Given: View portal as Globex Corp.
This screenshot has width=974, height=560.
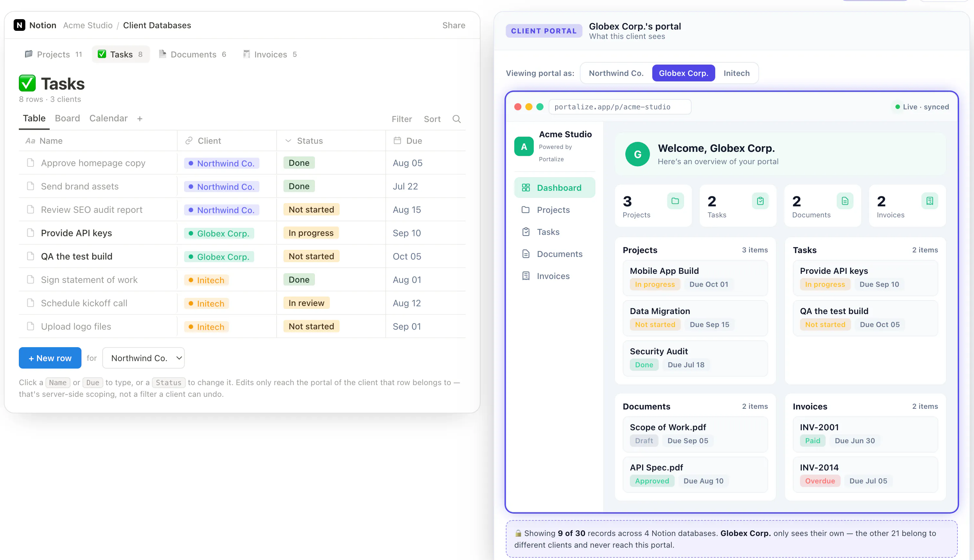Looking at the screenshot, I should pos(683,73).
